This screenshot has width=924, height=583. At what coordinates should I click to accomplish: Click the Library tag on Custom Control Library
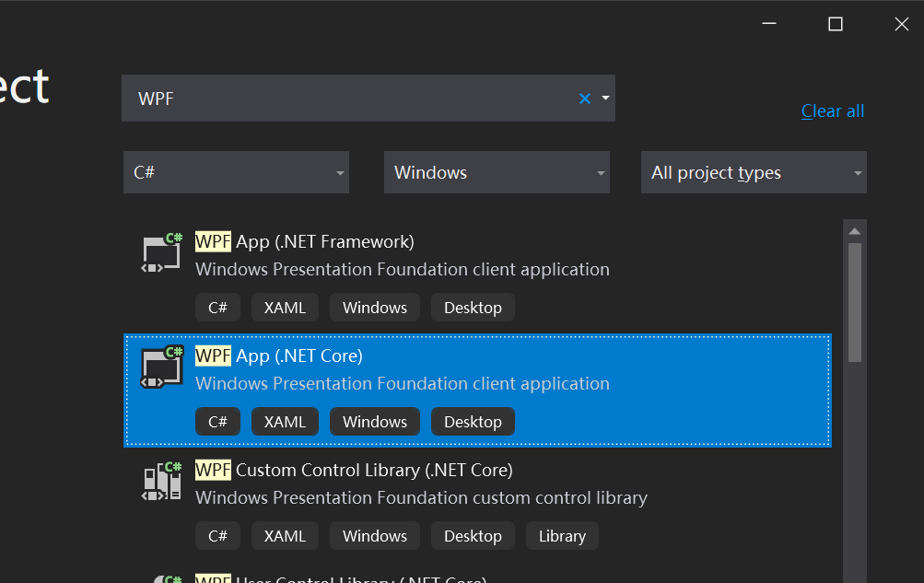click(562, 536)
